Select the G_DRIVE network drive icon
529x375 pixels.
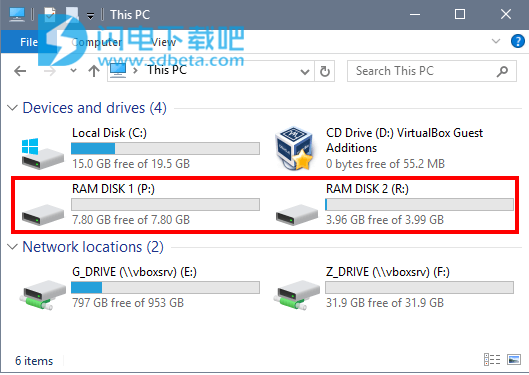point(43,294)
